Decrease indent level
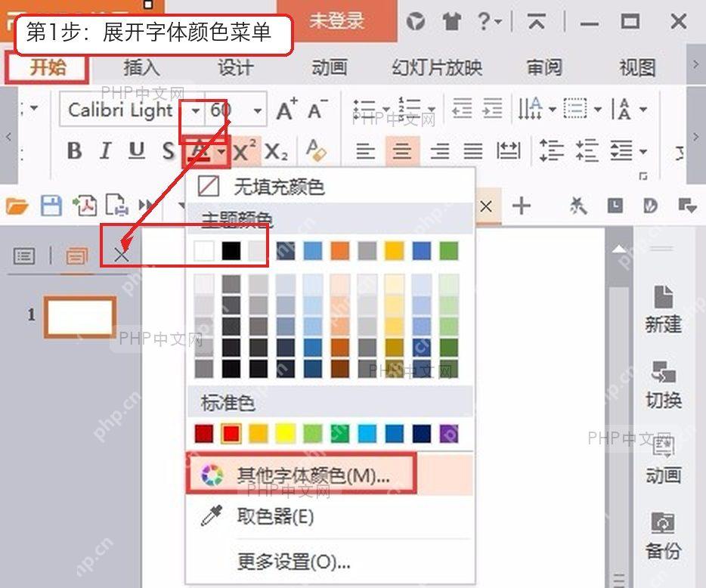Image resolution: width=706 pixels, height=588 pixels. 462,109
